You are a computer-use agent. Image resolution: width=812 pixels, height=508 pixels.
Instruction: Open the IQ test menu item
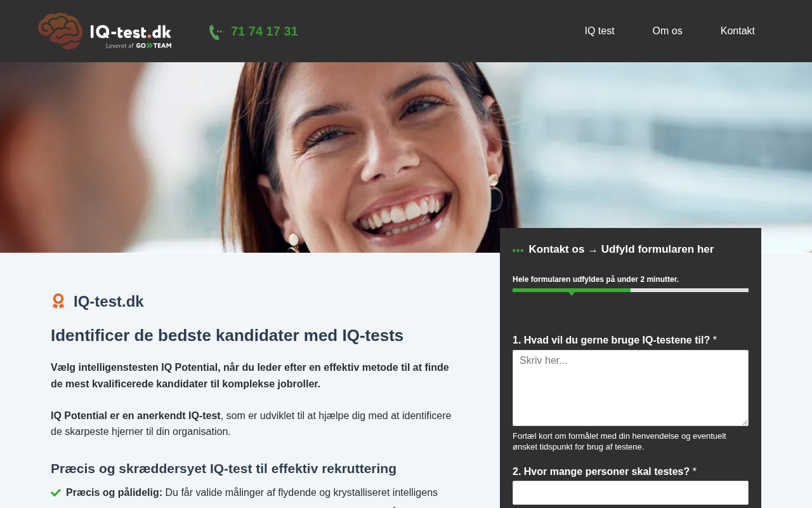[x=599, y=31]
